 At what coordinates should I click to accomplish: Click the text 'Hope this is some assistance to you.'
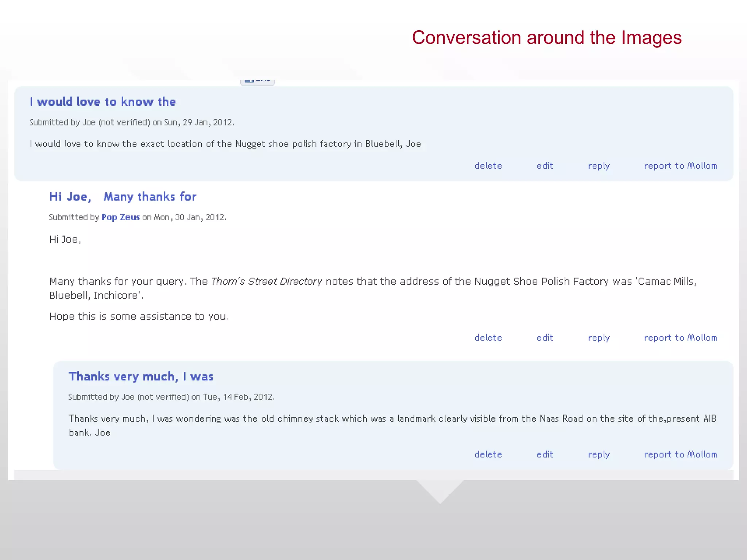coord(139,316)
